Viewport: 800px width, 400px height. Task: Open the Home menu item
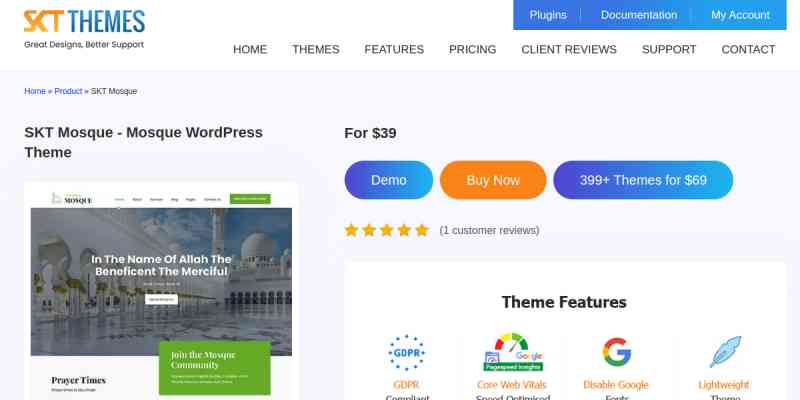(x=250, y=49)
